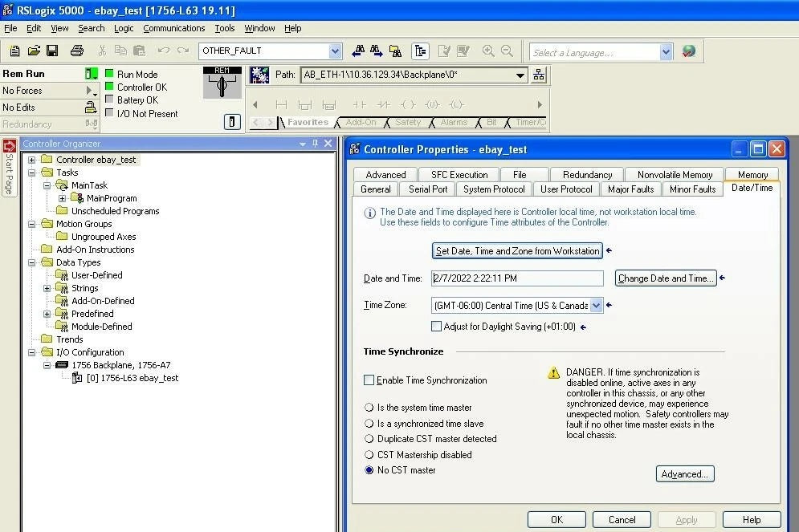Open the Select a Language dropdown

(x=666, y=52)
